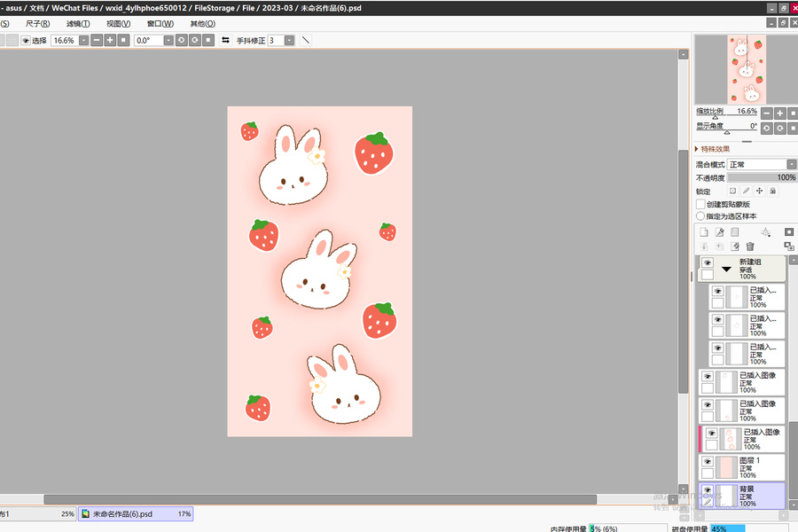
Task: Reset zoom in the navigator panel
Action: 793,113
